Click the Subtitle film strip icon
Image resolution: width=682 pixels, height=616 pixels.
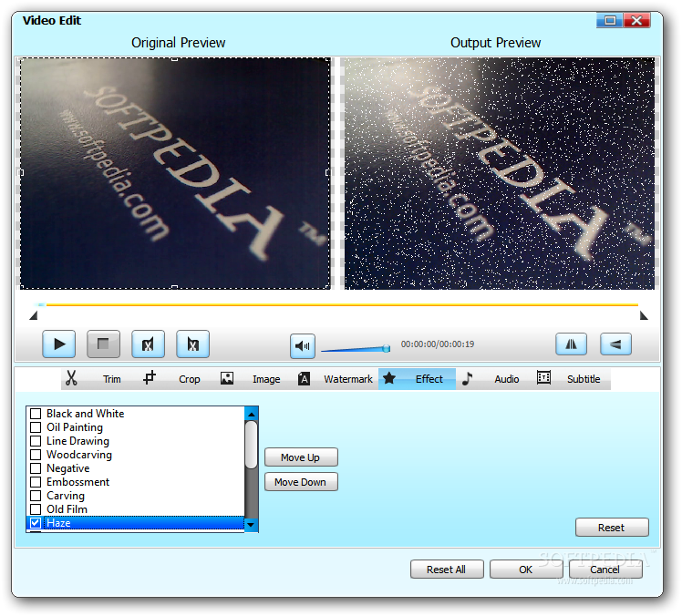[x=543, y=377]
